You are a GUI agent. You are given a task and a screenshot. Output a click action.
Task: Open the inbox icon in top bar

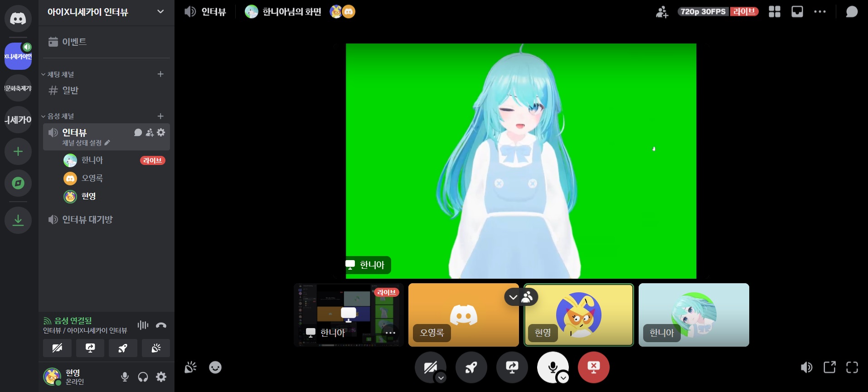[x=797, y=12]
